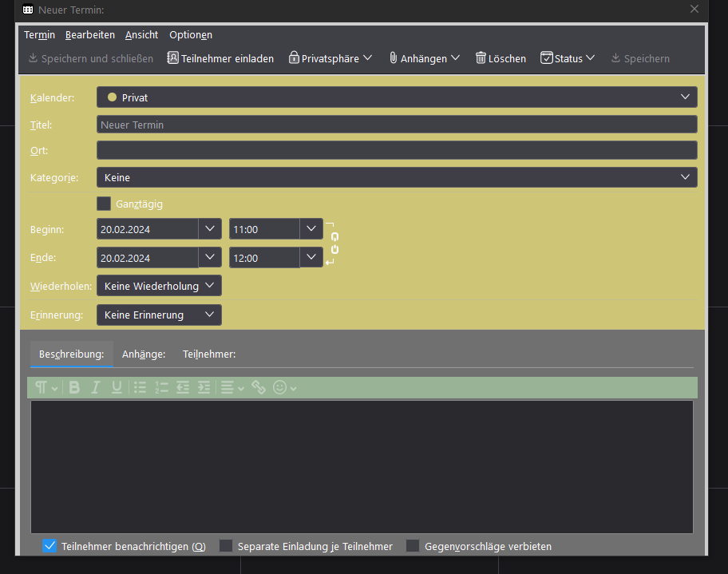This screenshot has height=574, width=728.
Task: Enable the Ganztägig checkbox
Action: [x=104, y=204]
